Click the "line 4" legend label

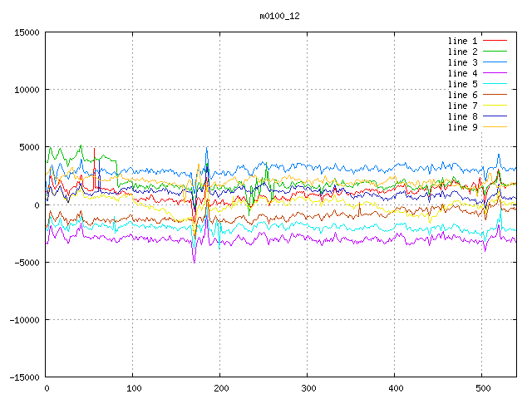pos(462,73)
